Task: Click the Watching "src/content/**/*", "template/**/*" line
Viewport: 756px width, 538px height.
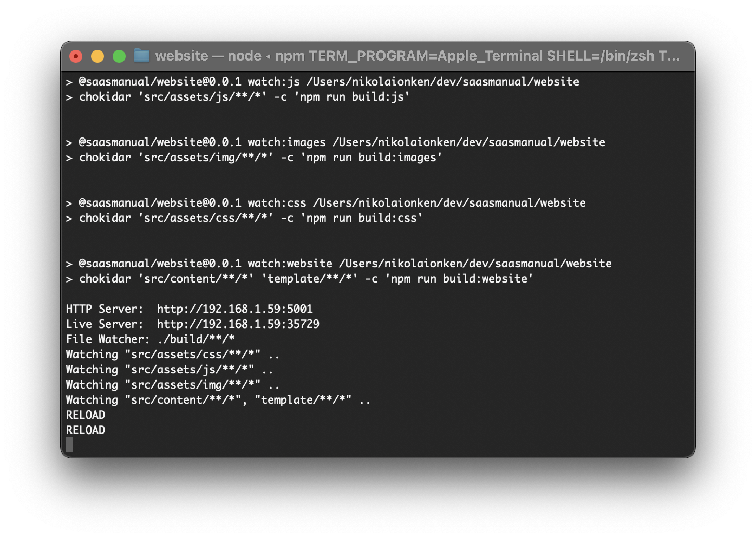Action: point(219,400)
